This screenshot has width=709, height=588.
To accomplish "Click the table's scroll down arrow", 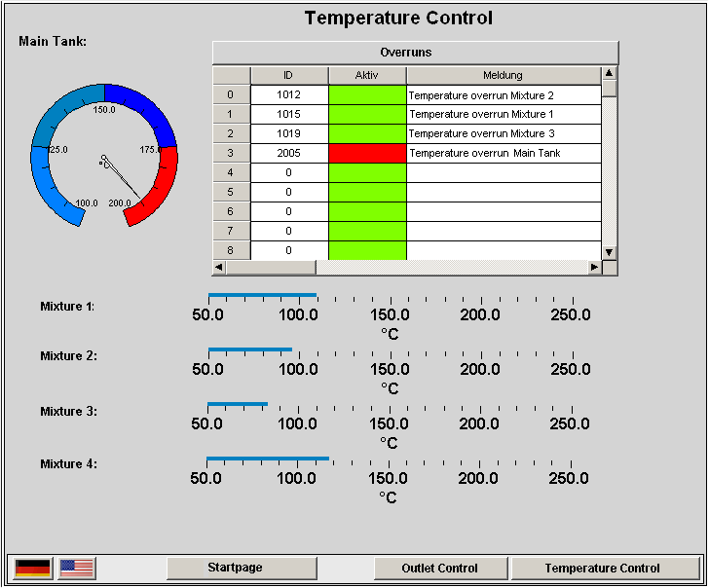I will (609, 252).
